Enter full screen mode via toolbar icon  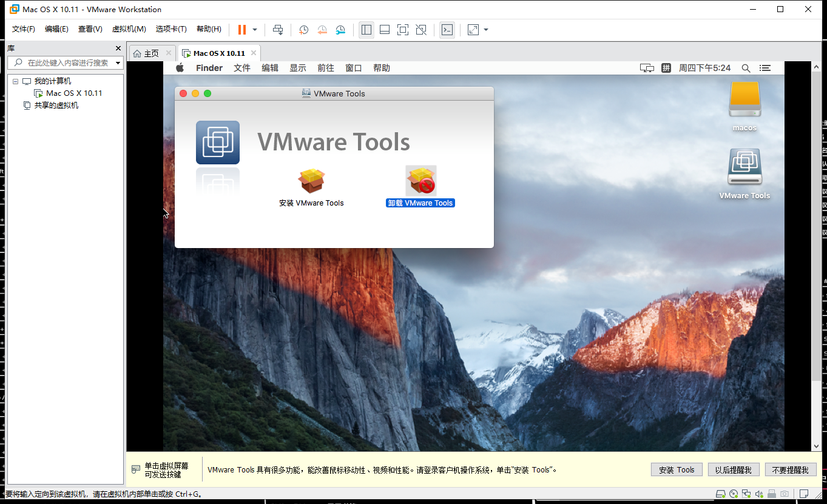pos(403,30)
